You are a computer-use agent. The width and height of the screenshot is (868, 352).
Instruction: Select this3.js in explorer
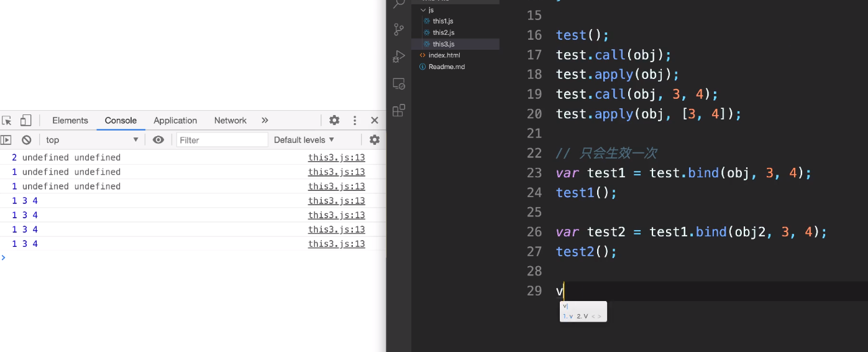(x=455, y=44)
